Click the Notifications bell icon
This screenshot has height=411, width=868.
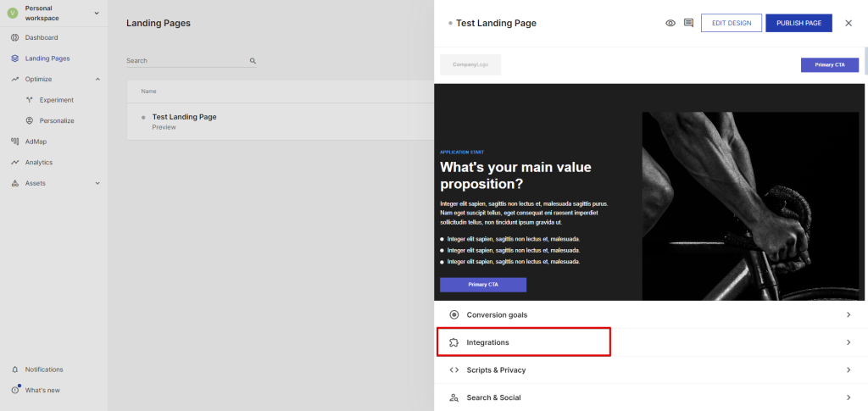[x=15, y=369]
